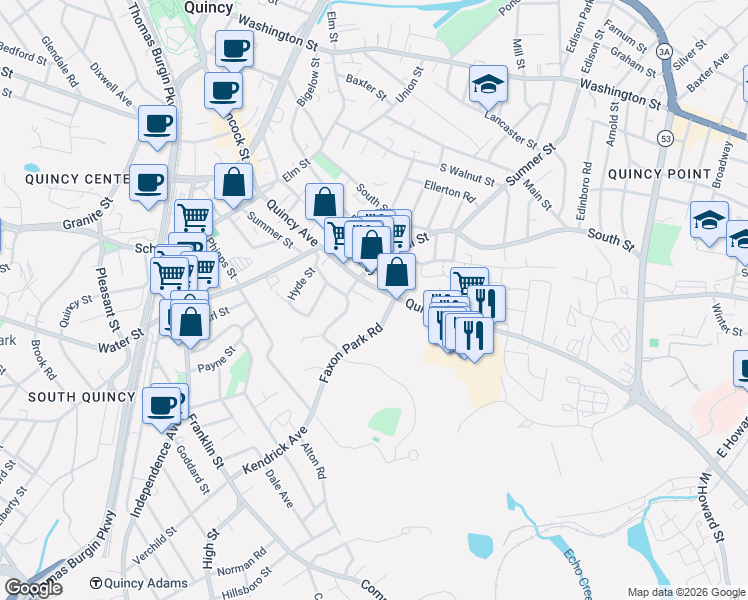Click the grocery cart marker above Phipps St
The image size is (748, 600).
pos(193,219)
